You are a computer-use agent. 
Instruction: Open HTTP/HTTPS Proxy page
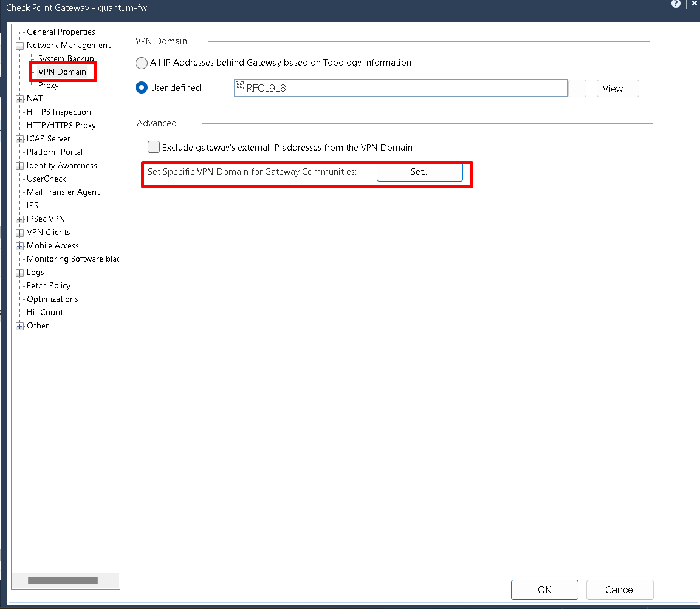pyautogui.click(x=61, y=125)
